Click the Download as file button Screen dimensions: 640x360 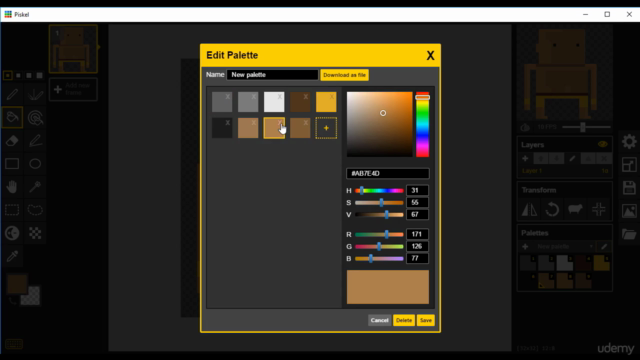(x=344, y=75)
